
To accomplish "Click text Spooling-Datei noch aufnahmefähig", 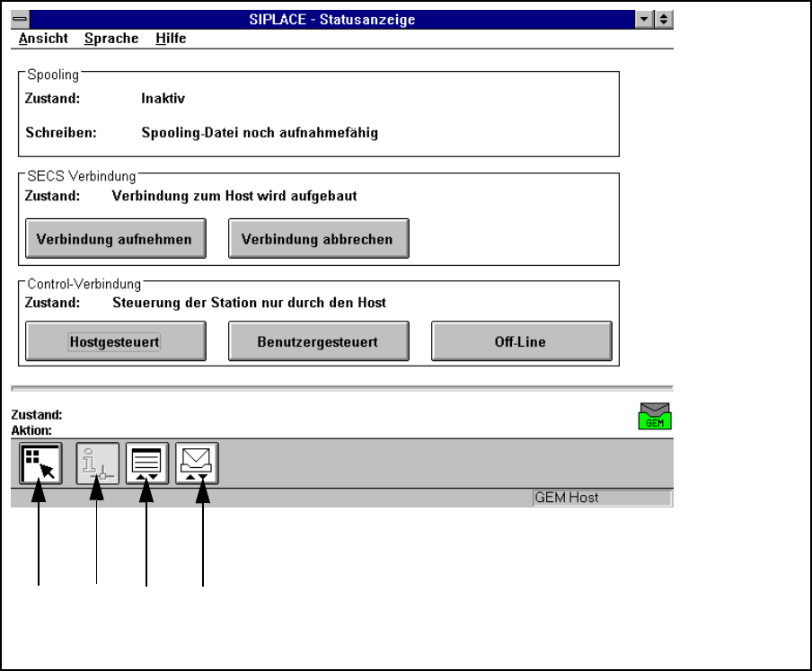I will tap(260, 133).
